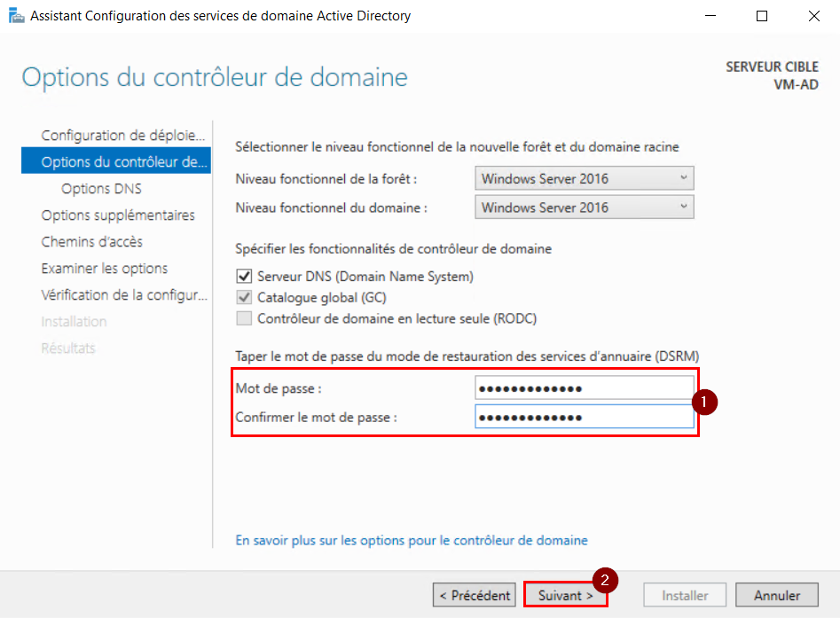The image size is (840, 618).
Task: Open the Niveau fonctionnel du domaine dropdown
Action: pos(584,207)
